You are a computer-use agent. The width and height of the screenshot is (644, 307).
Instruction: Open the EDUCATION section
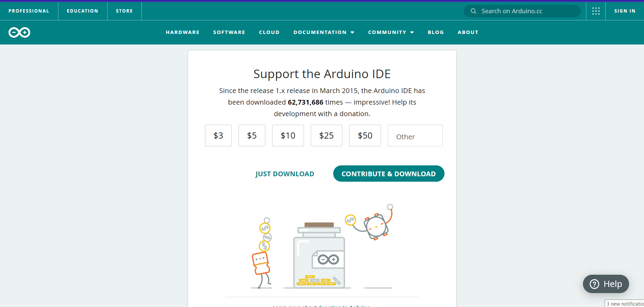point(82,11)
